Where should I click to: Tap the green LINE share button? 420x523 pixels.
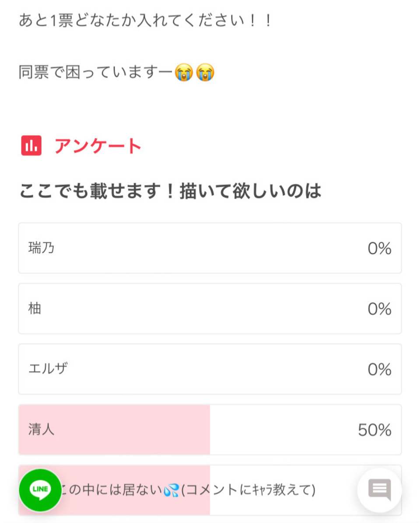point(40,490)
